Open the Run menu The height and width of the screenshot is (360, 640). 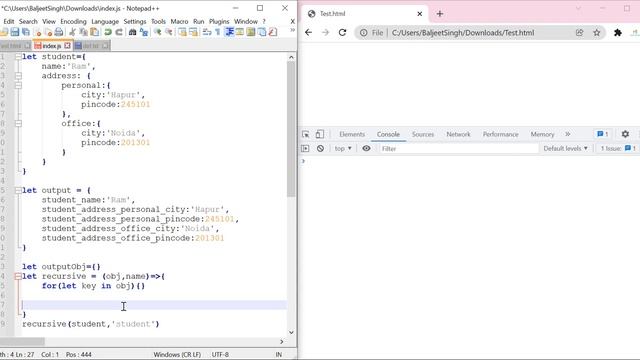tap(199, 22)
